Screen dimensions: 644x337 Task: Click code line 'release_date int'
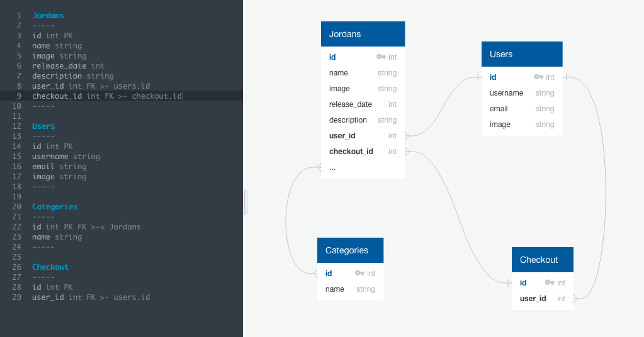pyautogui.click(x=68, y=66)
